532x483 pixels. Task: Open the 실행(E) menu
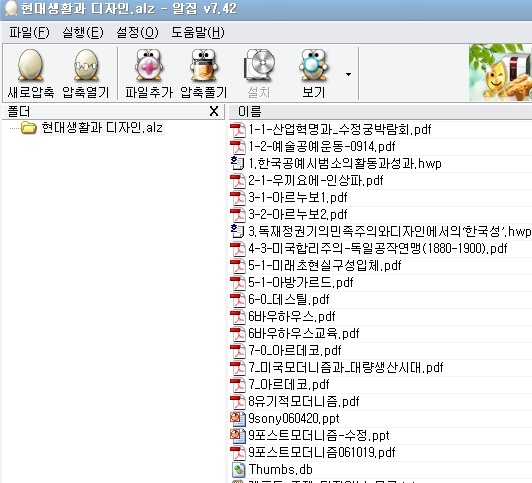tap(83, 33)
